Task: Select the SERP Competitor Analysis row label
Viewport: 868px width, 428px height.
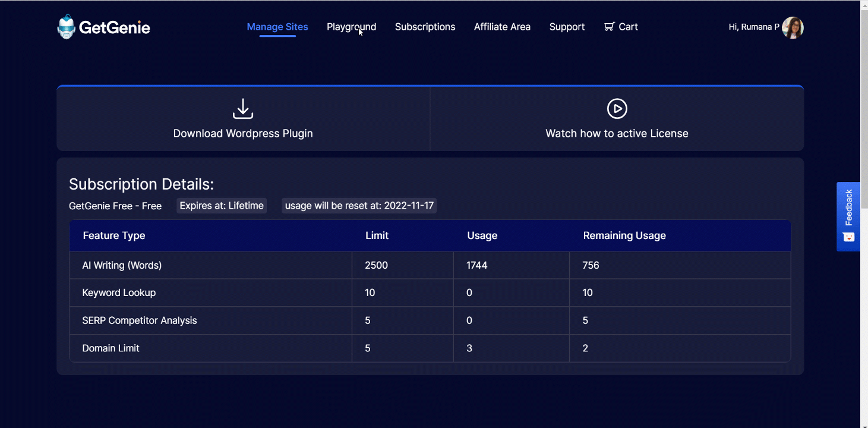Action: 140,320
